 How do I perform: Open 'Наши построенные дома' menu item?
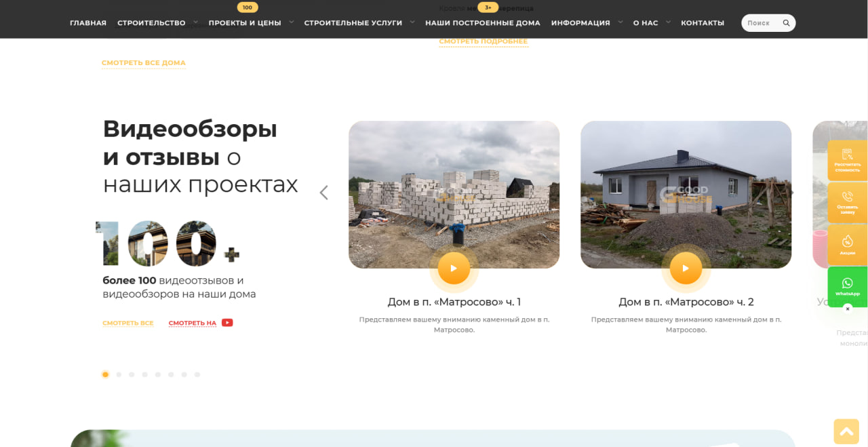[x=483, y=23]
